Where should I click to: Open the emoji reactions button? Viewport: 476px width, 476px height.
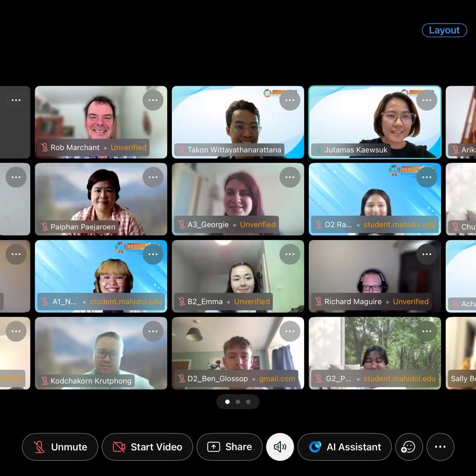click(x=409, y=447)
